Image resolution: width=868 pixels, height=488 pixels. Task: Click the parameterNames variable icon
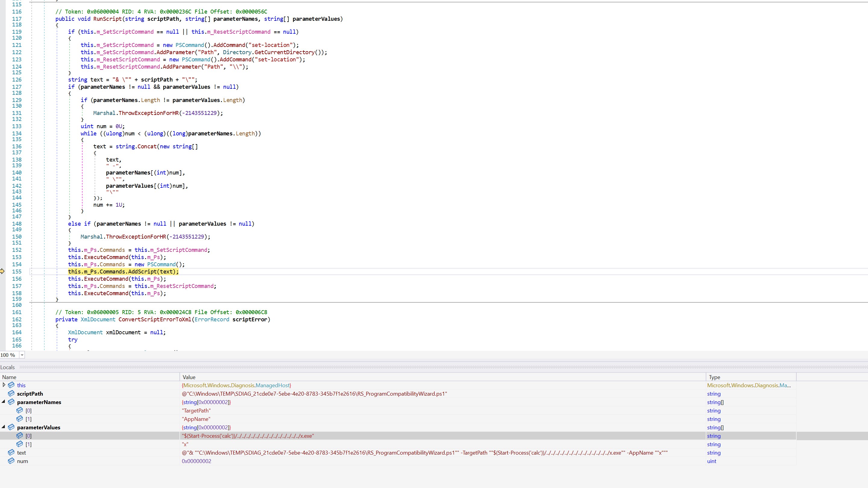point(11,402)
